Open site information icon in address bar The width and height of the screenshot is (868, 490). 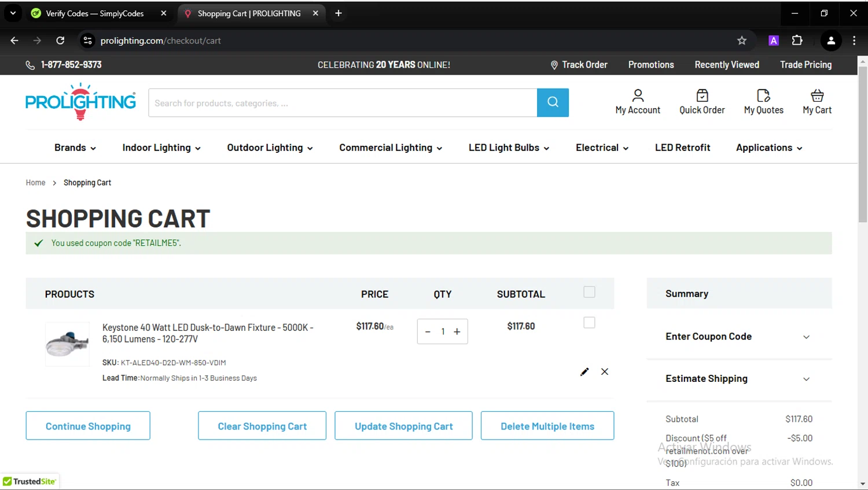pyautogui.click(x=88, y=40)
